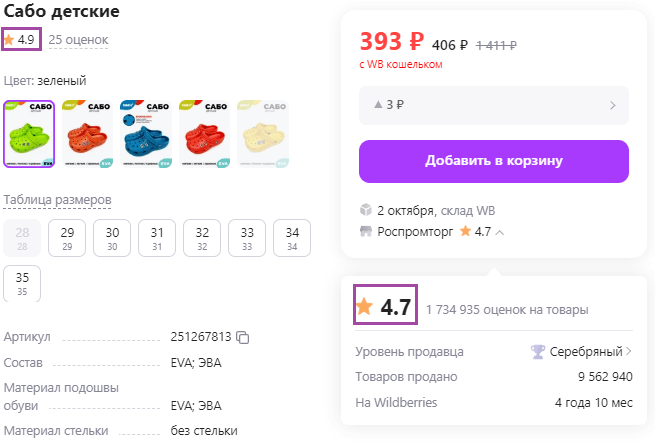Click the star icon beside 4.9 rating
Screen dimensions: 655x445
point(9,39)
